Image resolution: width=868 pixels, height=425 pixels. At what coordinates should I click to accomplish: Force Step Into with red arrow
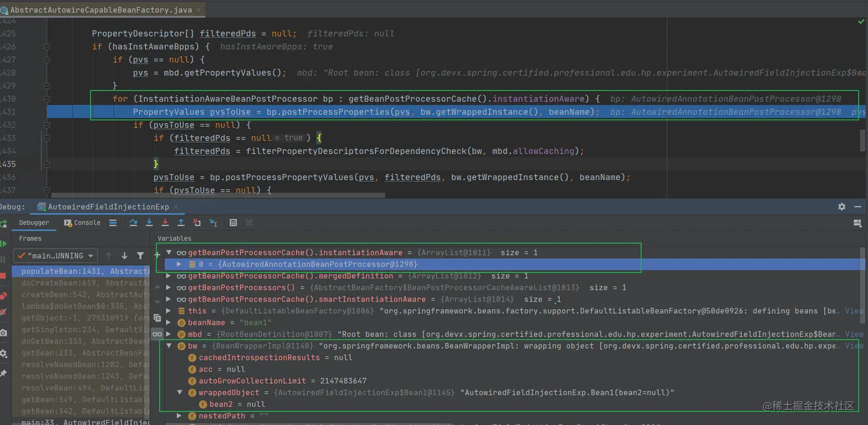(165, 223)
